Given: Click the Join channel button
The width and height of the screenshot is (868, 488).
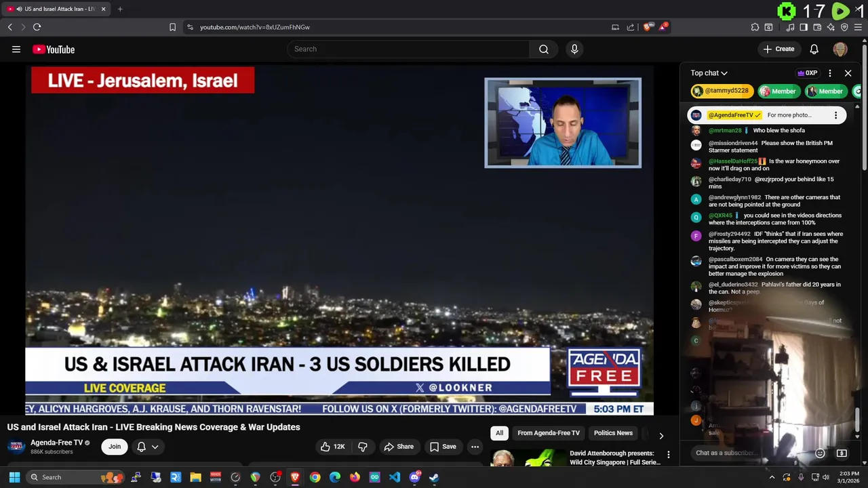Looking at the screenshot, I should point(115,447).
